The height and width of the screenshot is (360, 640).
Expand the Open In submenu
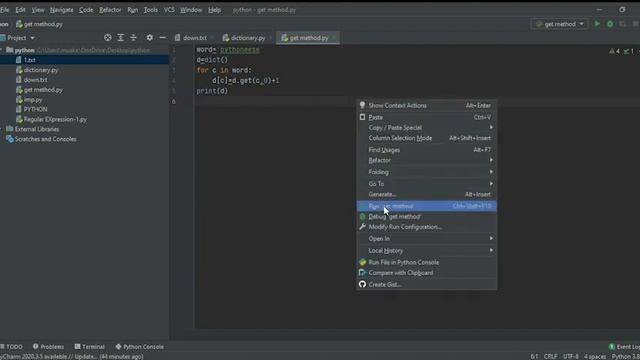427,239
